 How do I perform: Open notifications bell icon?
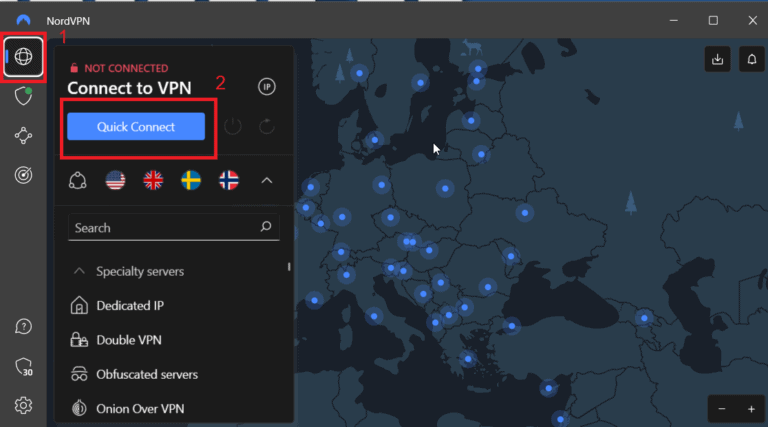click(750, 59)
